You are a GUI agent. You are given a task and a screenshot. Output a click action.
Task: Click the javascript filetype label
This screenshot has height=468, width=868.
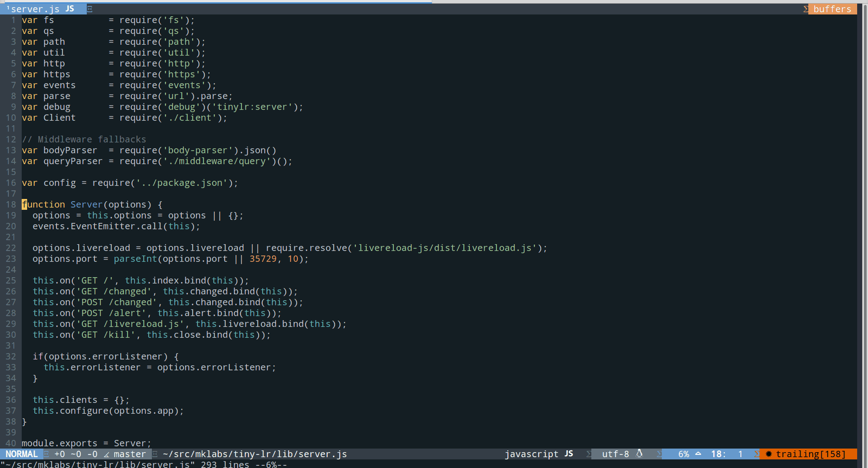[531, 454]
